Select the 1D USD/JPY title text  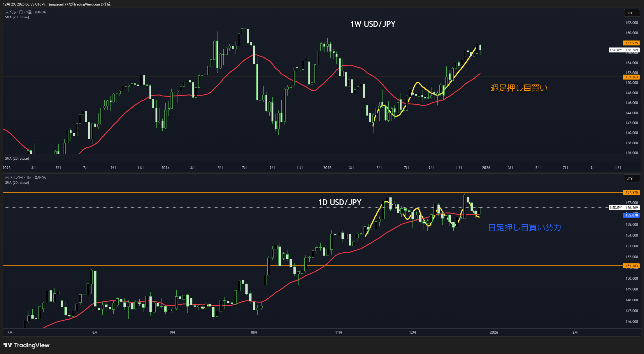pos(340,202)
